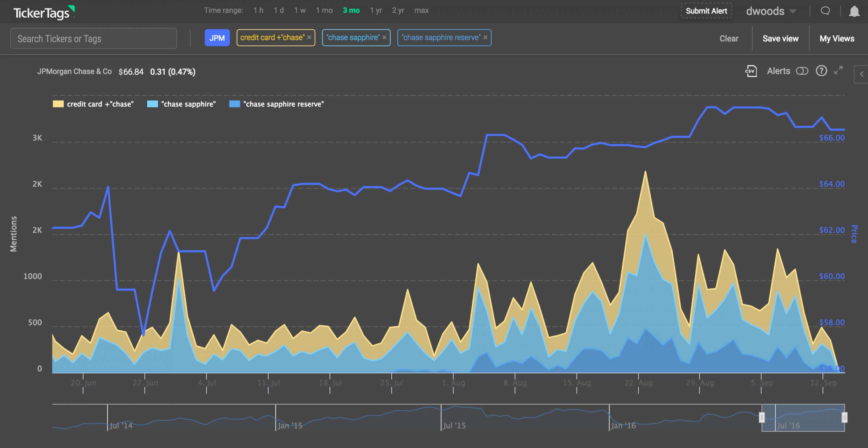
Task: Remove the "chase sapphire reserve" tag
Action: click(485, 37)
